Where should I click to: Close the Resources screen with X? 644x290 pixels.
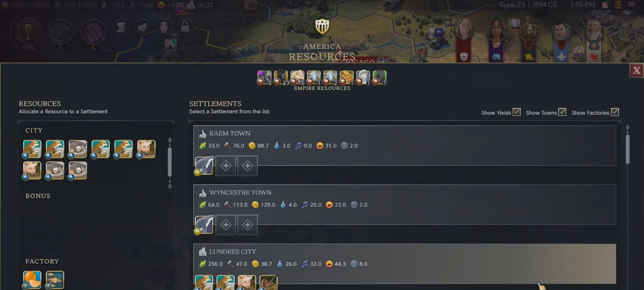pos(636,71)
